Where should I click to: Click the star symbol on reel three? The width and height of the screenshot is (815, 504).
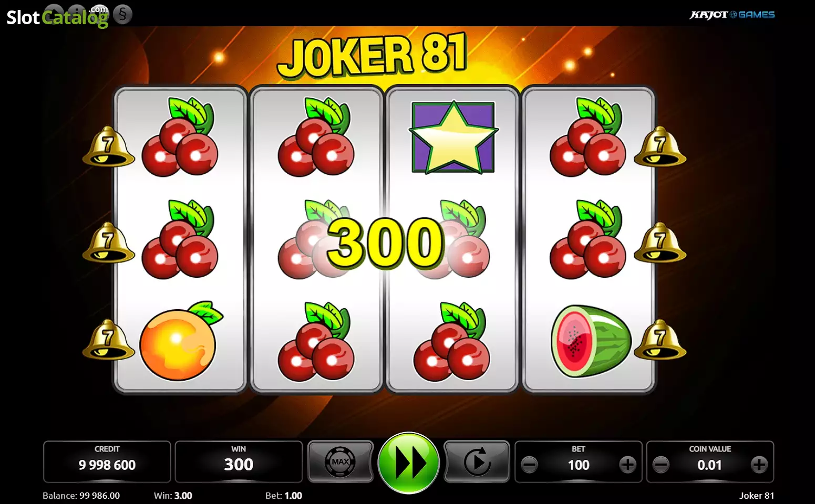(453, 138)
